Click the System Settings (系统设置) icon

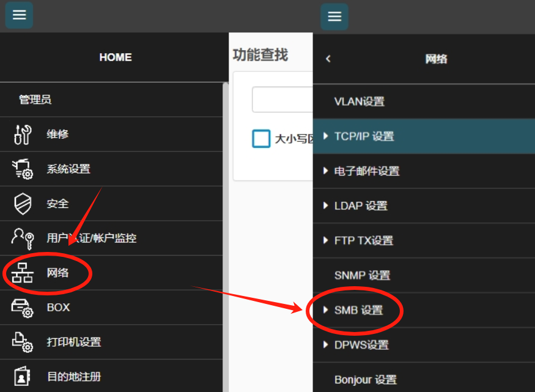click(x=23, y=169)
